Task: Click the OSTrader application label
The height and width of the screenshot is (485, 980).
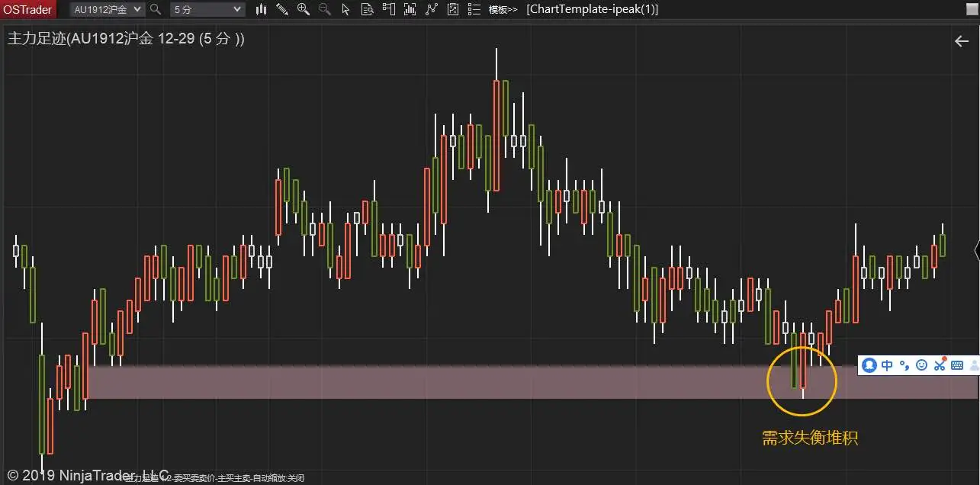Action: [x=27, y=9]
